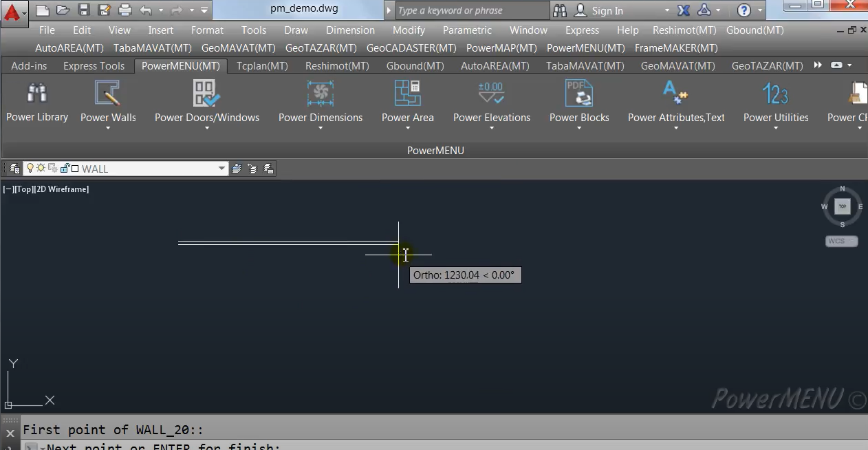Open the PowerMAP(MT) menu
The image size is (868, 450).
click(x=501, y=47)
